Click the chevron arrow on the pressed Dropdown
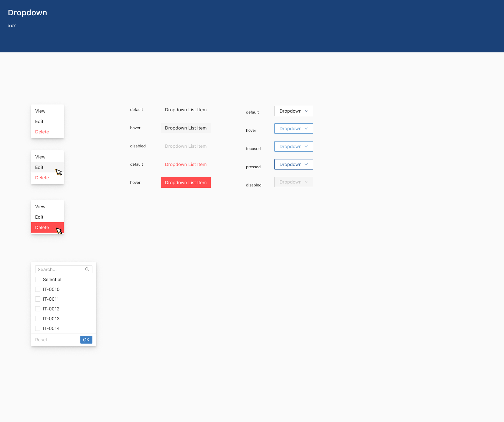This screenshot has height=422, width=504. click(306, 164)
